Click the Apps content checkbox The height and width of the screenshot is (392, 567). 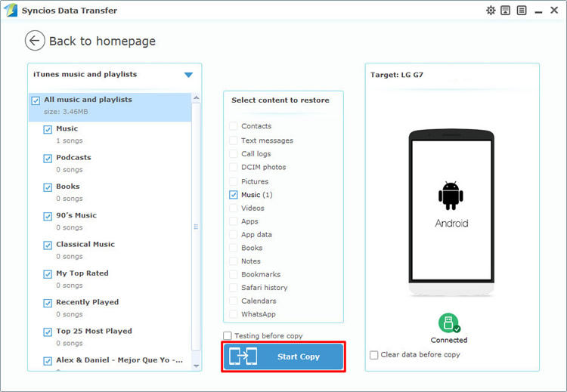[x=234, y=221]
